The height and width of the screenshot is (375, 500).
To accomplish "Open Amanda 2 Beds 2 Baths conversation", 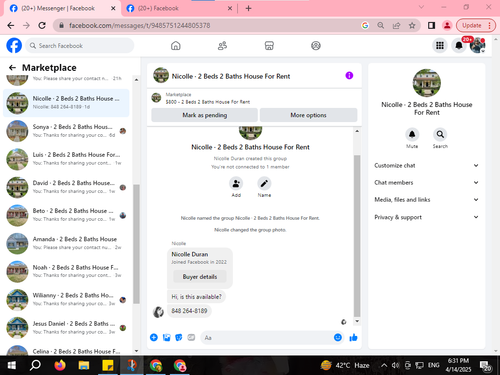I will click(66, 243).
